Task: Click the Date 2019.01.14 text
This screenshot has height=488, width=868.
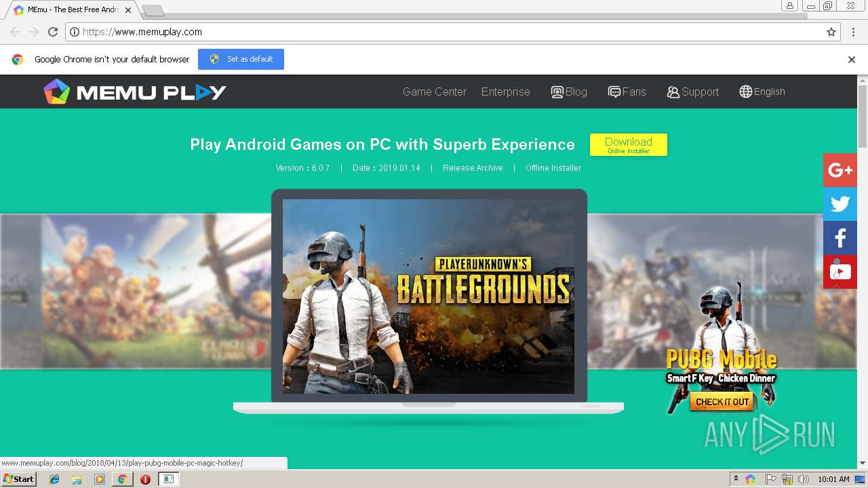Action: [386, 168]
